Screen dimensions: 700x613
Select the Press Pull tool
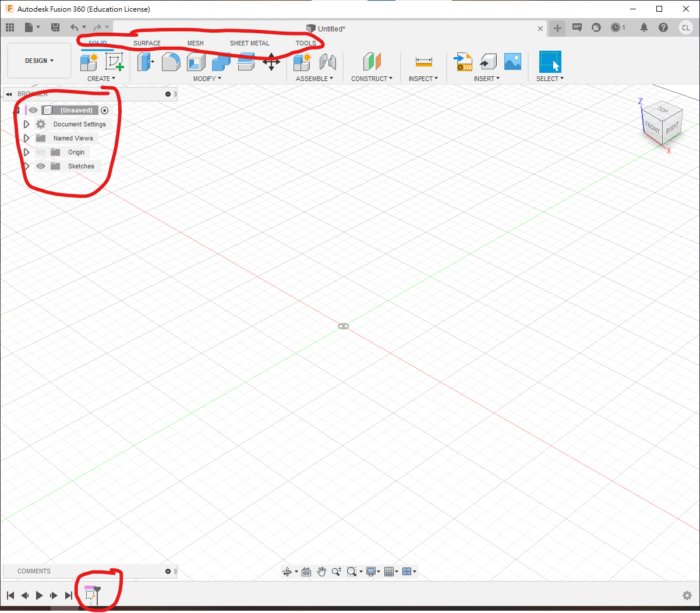146,62
